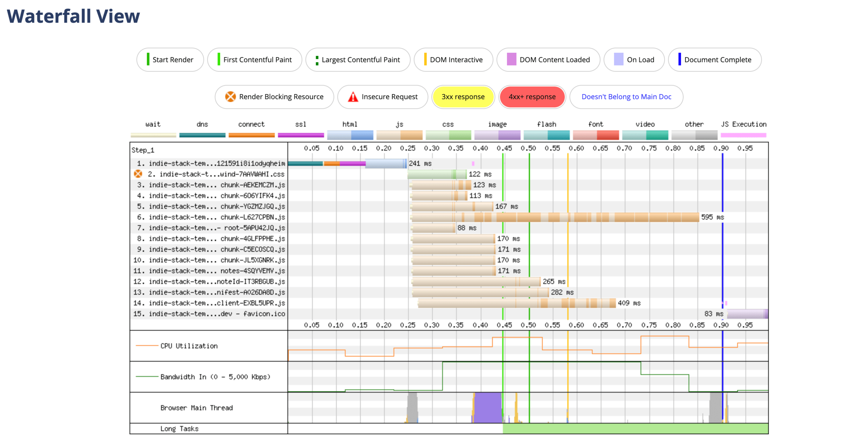The width and height of the screenshot is (868, 439).
Task: Click the ssl magenta legend color bar
Action: pyautogui.click(x=301, y=135)
